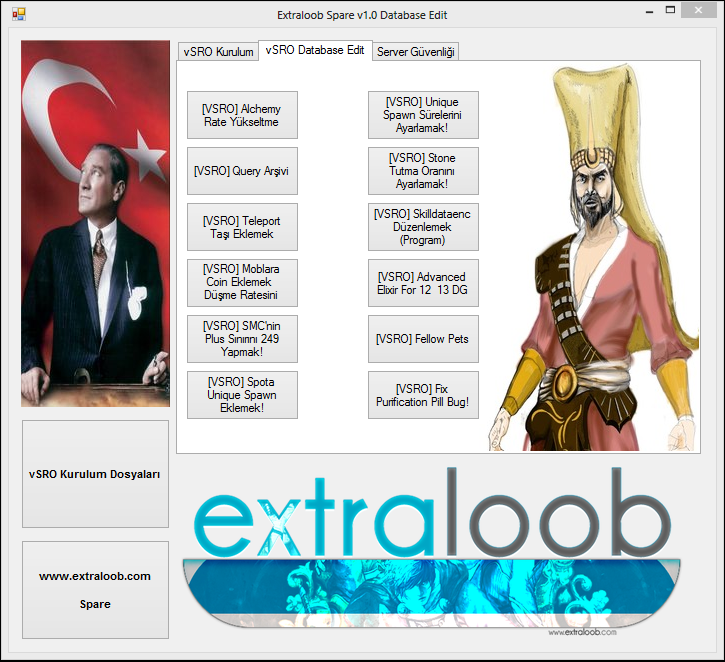Click the extraloob logo banner

pyautogui.click(x=431, y=550)
